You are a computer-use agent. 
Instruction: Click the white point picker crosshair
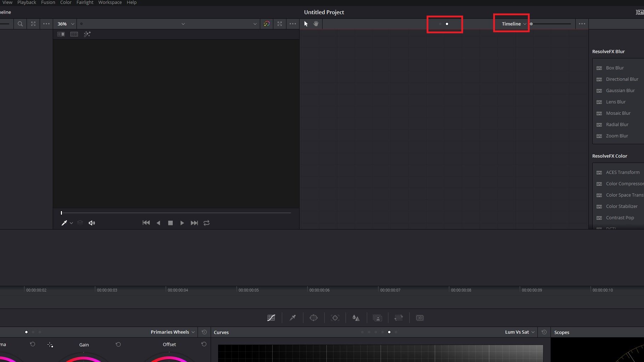pos(50,345)
